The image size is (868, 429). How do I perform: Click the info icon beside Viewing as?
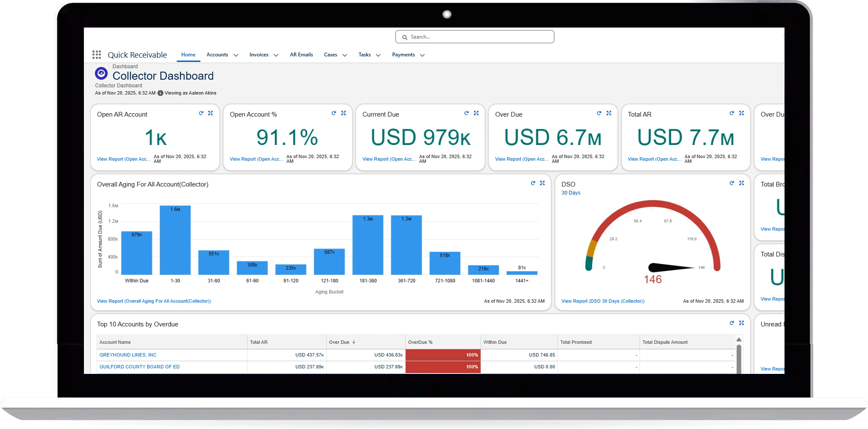tap(160, 93)
